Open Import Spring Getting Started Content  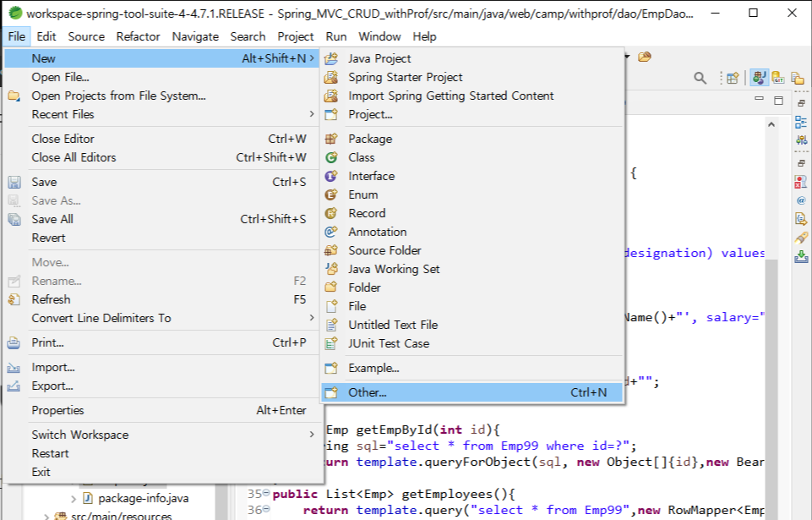coord(471,96)
